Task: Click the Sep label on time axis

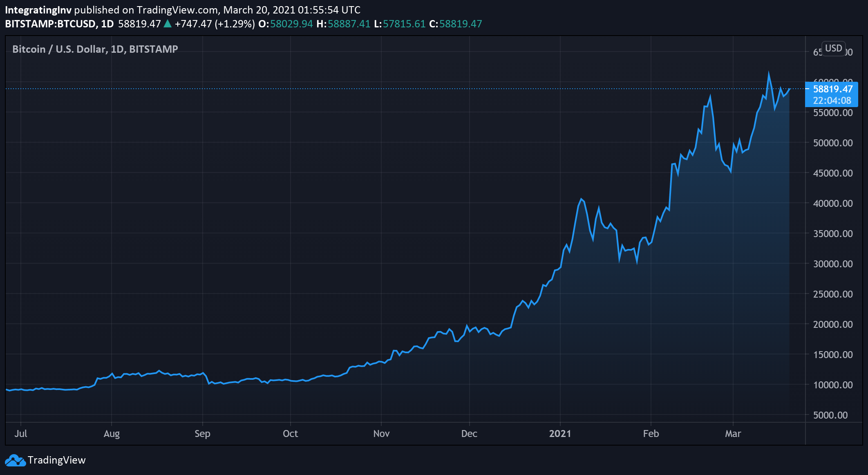Action: tap(202, 434)
